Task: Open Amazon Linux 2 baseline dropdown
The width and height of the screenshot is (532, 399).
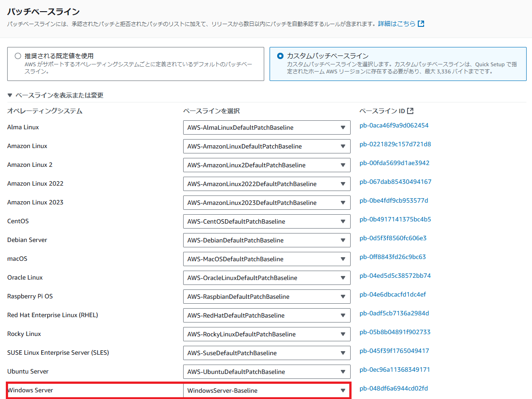Action: coord(267,165)
